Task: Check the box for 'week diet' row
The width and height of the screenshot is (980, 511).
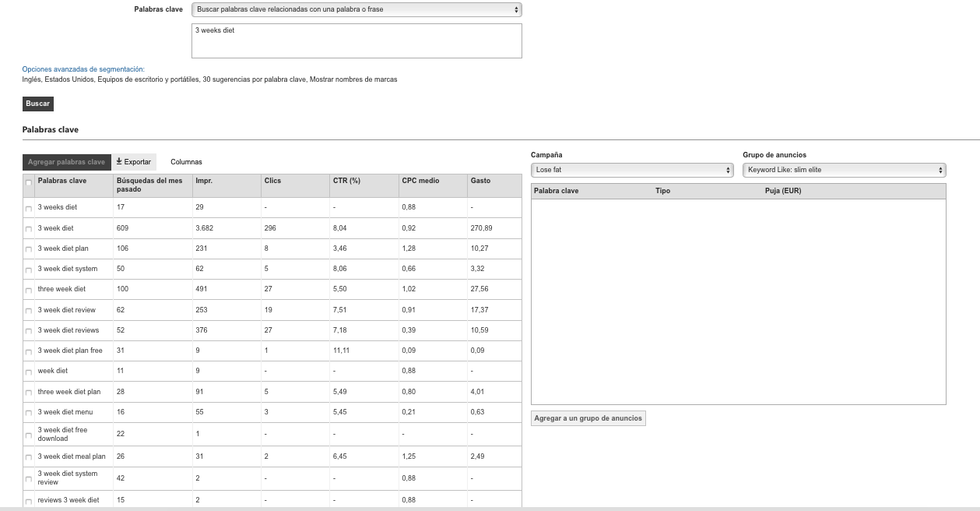Action: 29,372
